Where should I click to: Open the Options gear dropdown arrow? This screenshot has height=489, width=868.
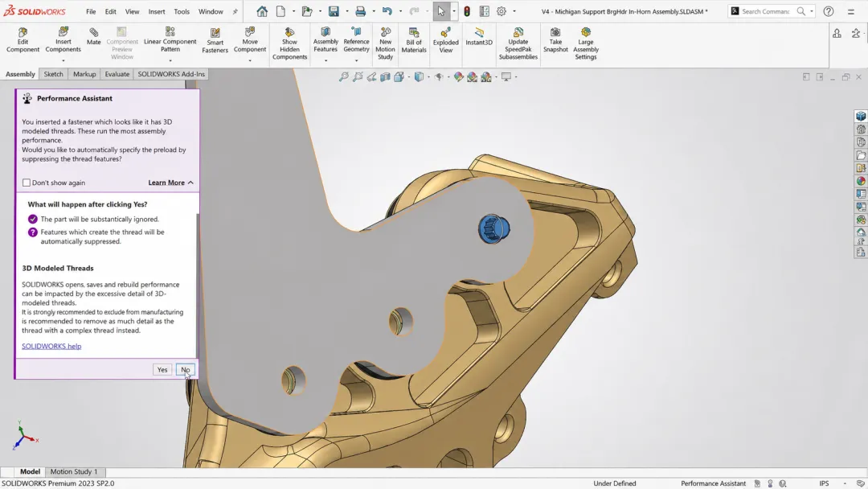pos(514,11)
